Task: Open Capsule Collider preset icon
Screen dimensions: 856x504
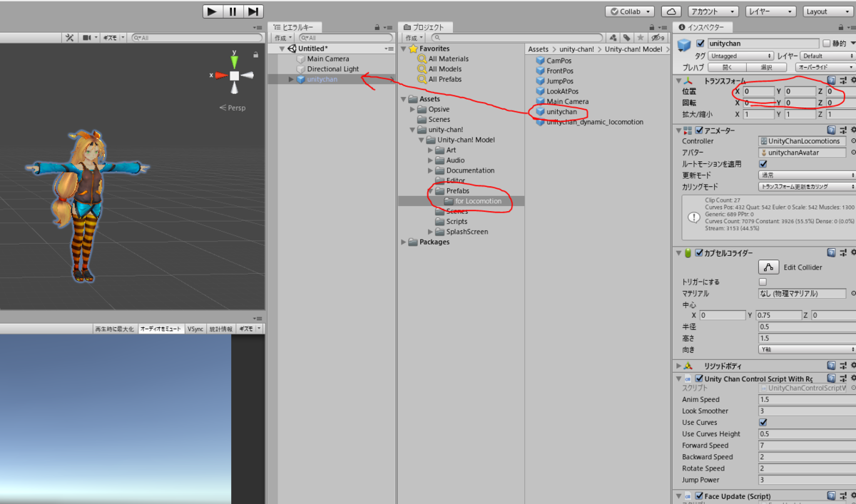Action: tap(843, 252)
